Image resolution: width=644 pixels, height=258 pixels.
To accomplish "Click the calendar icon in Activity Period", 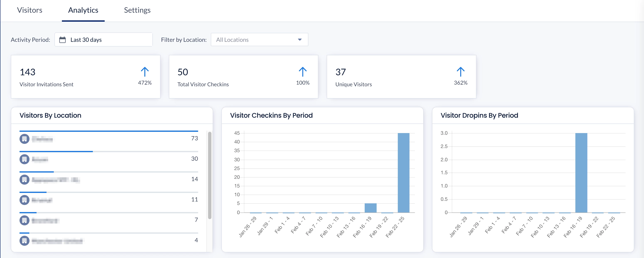I will 62,40.
